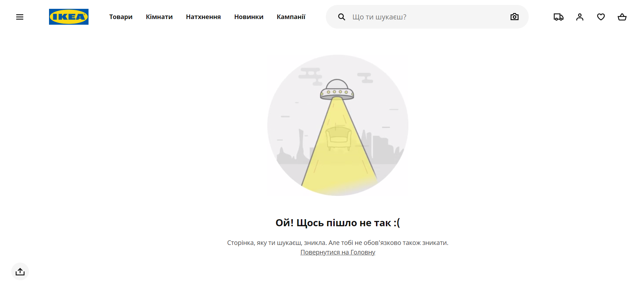Click the 'Ой! Щось пішло не так' heading

coord(338,223)
